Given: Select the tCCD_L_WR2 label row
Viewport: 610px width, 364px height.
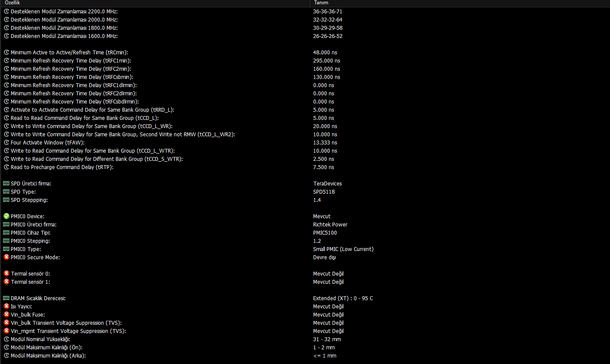Looking at the screenshot, I should pyautogui.click(x=123, y=135).
